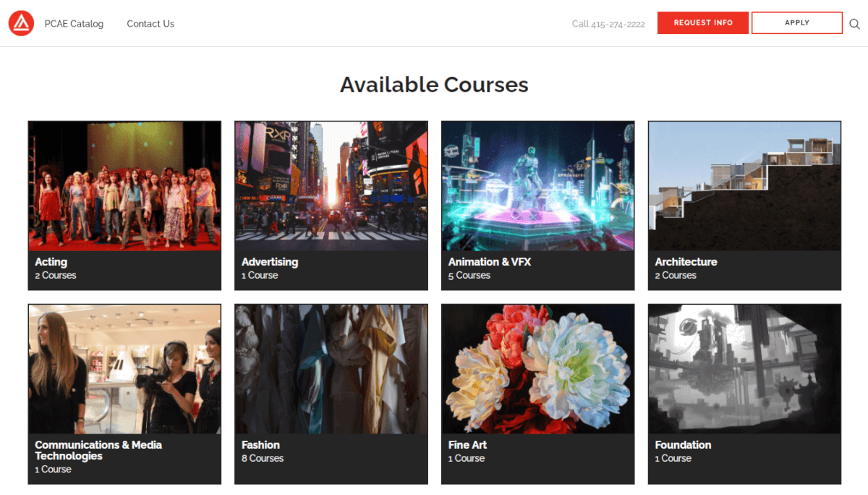Open Communications & Media Technologies photo
868x495 pixels.
(x=124, y=369)
